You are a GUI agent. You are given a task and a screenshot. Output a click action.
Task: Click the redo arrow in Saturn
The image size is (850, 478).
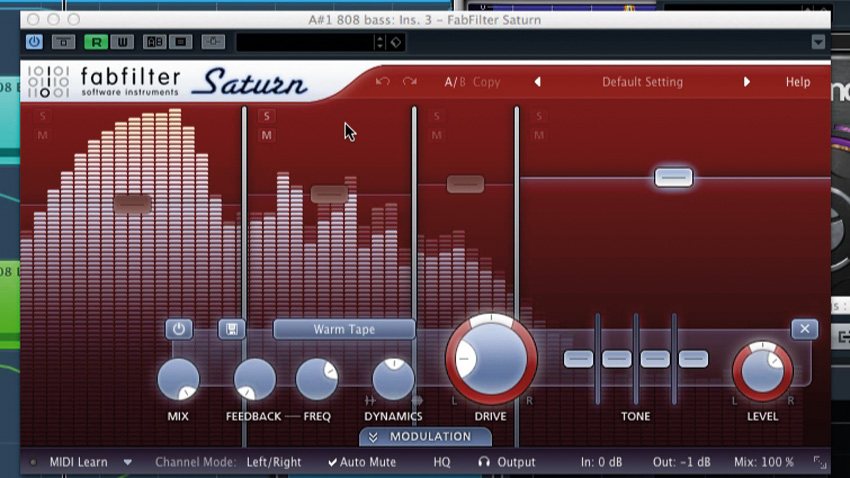coord(410,82)
